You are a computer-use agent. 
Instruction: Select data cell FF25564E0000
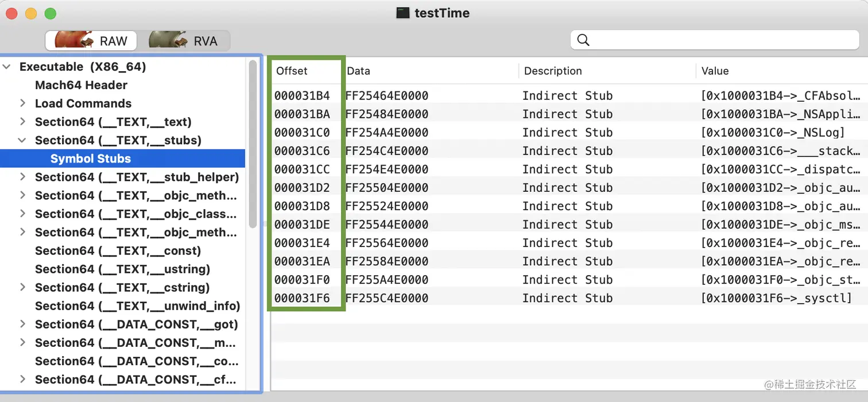point(387,242)
